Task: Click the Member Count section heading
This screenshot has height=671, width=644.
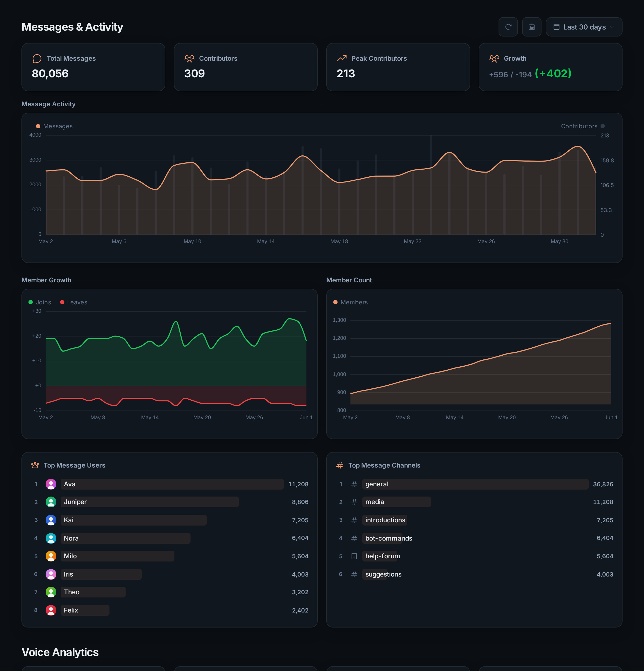Action: click(x=349, y=280)
